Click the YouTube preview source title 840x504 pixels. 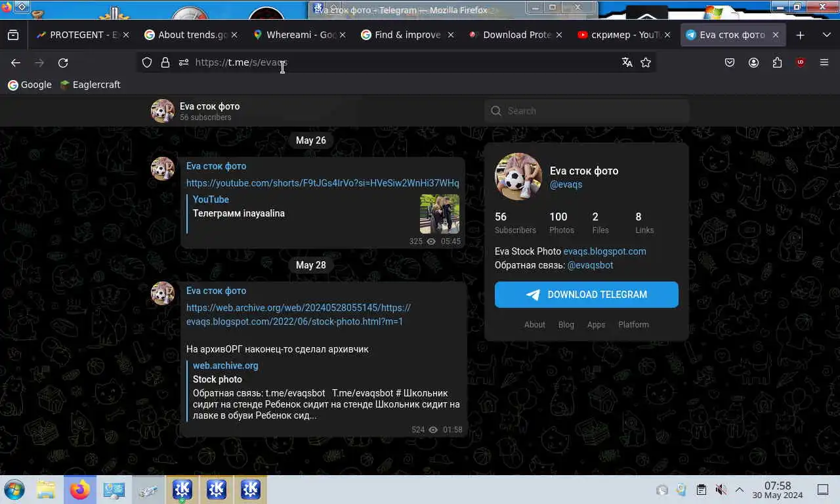(x=211, y=199)
